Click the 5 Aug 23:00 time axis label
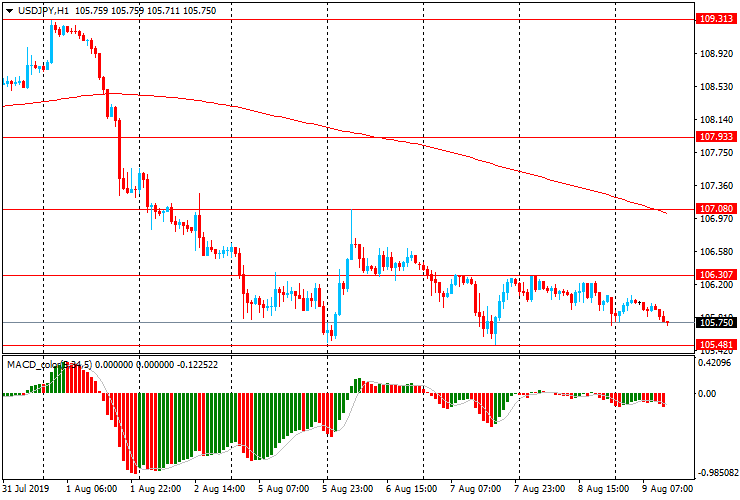 (x=347, y=488)
